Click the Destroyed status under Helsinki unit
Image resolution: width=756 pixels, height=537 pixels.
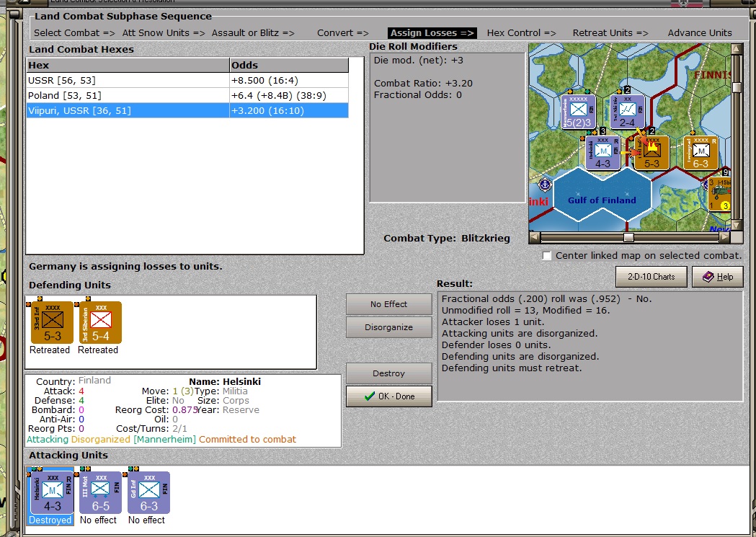(50, 520)
